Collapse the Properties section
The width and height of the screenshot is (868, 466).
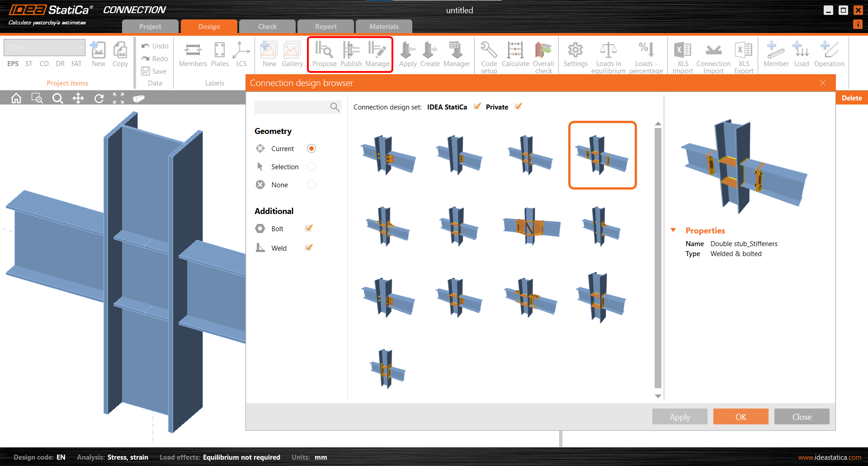(x=674, y=230)
